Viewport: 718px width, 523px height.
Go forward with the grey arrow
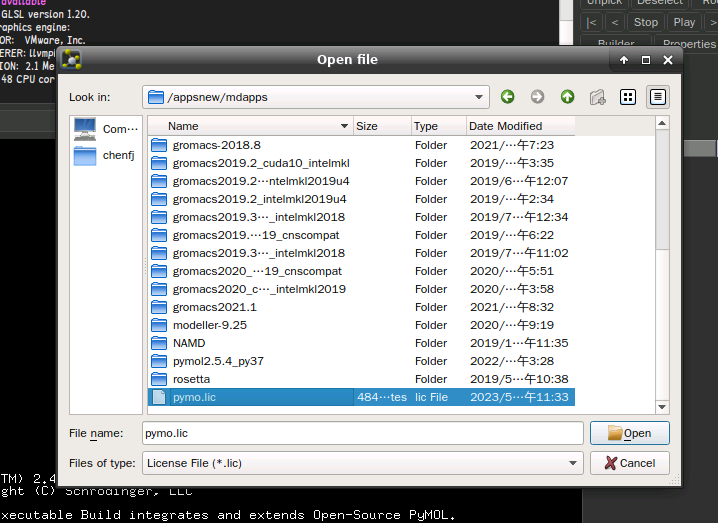[537, 97]
